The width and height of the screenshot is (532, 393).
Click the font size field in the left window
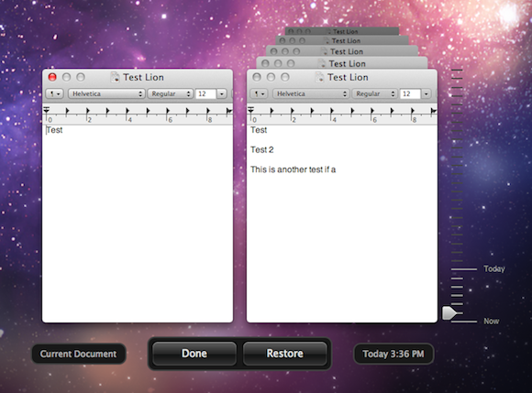[205, 93]
